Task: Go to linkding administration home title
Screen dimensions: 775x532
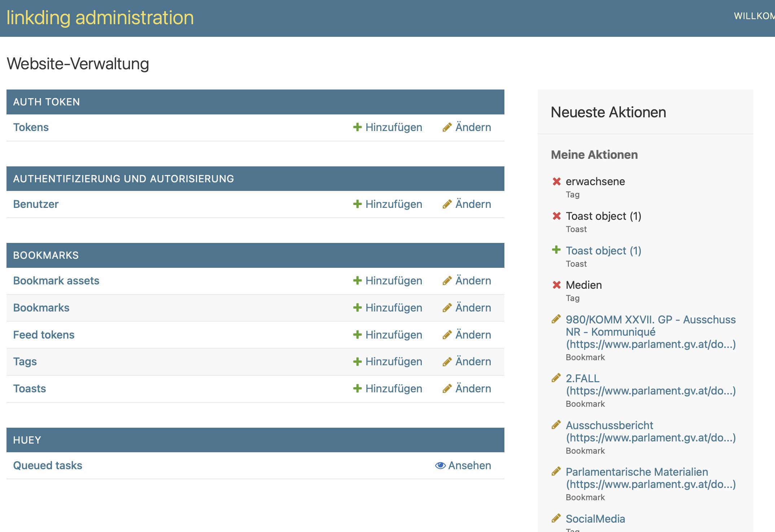Action: [100, 18]
